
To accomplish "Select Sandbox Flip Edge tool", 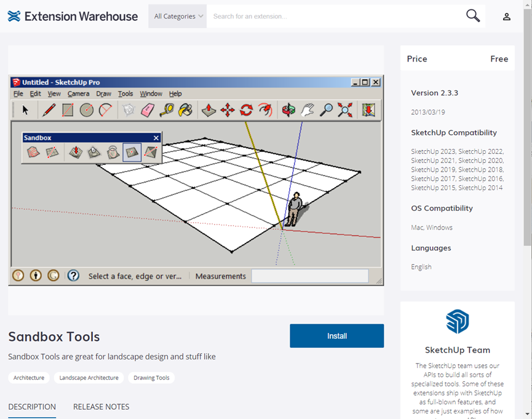I will (151, 152).
